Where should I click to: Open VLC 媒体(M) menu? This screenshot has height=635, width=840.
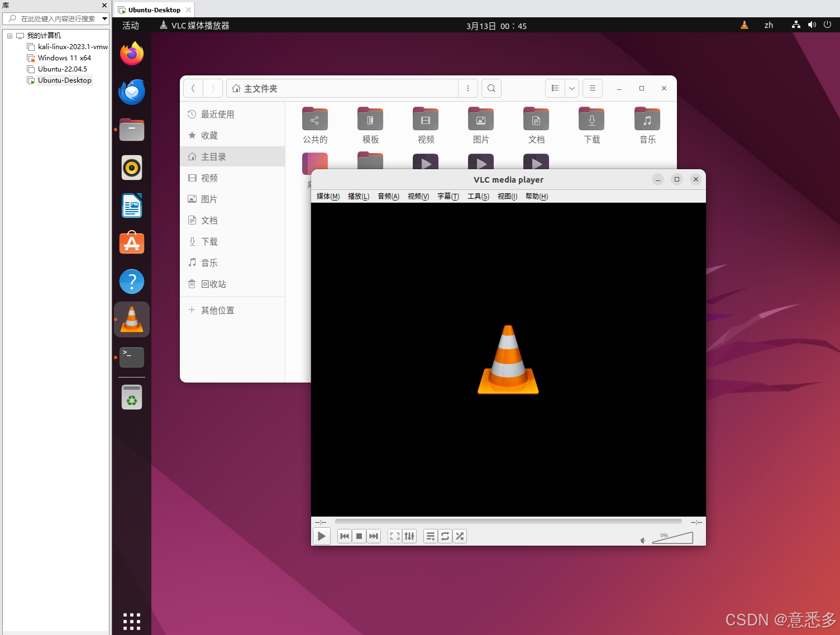tap(328, 196)
